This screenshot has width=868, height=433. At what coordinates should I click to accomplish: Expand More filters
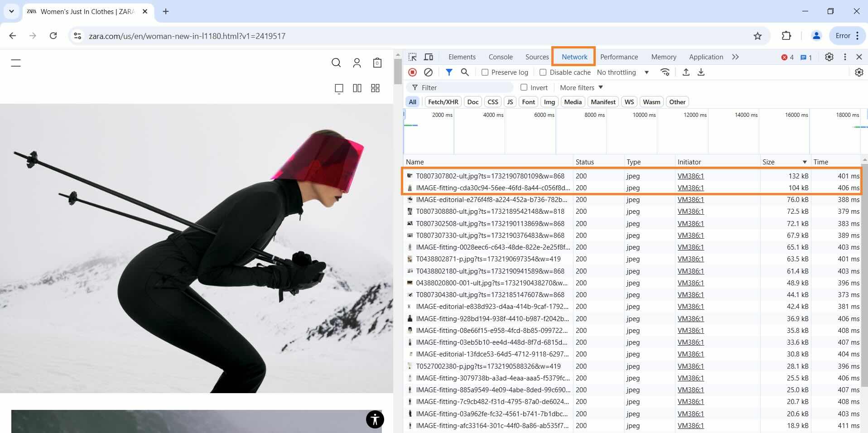coord(581,87)
